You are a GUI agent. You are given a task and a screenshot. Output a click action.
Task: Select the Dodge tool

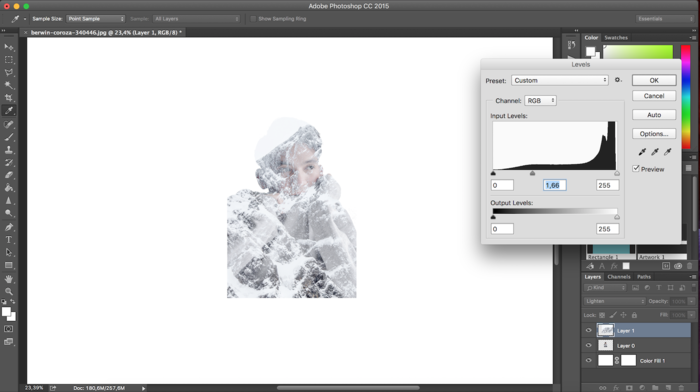8,213
